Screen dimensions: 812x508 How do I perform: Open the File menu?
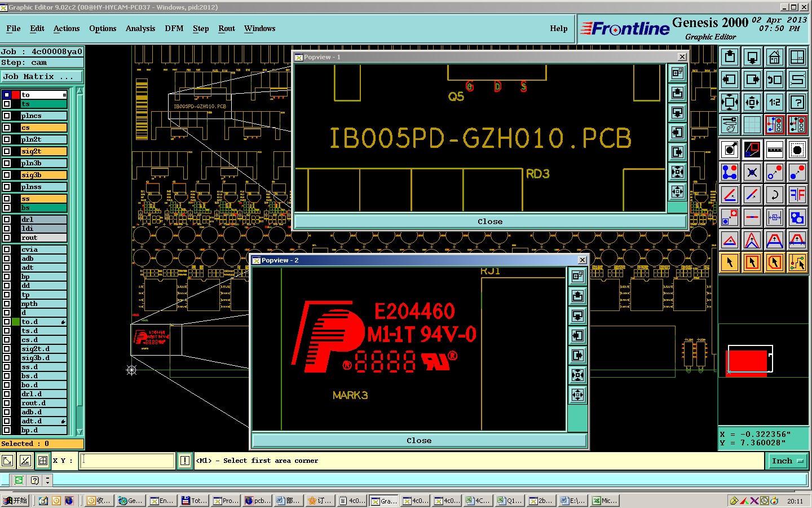tap(14, 28)
